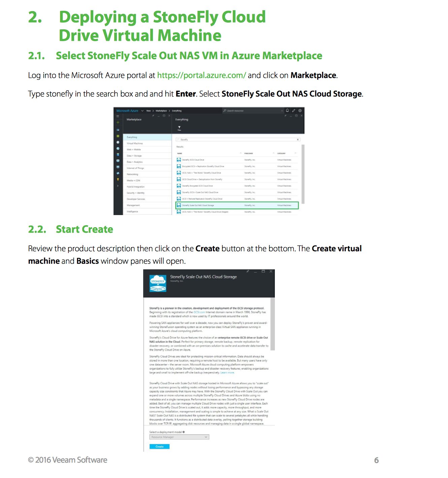
Task: Open the hamburger menu icon in Azure sidebar
Action: (x=118, y=116)
